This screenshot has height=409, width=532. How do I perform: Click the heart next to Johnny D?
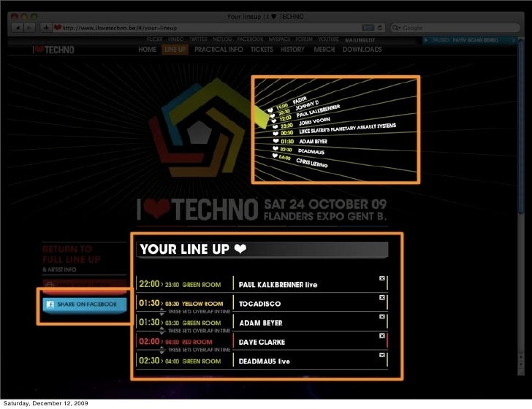(x=272, y=116)
